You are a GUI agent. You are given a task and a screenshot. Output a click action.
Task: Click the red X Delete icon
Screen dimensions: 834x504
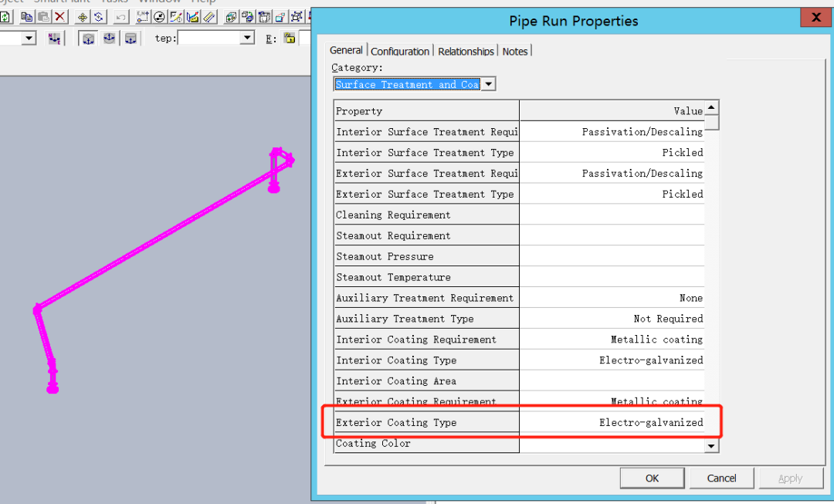[61, 17]
